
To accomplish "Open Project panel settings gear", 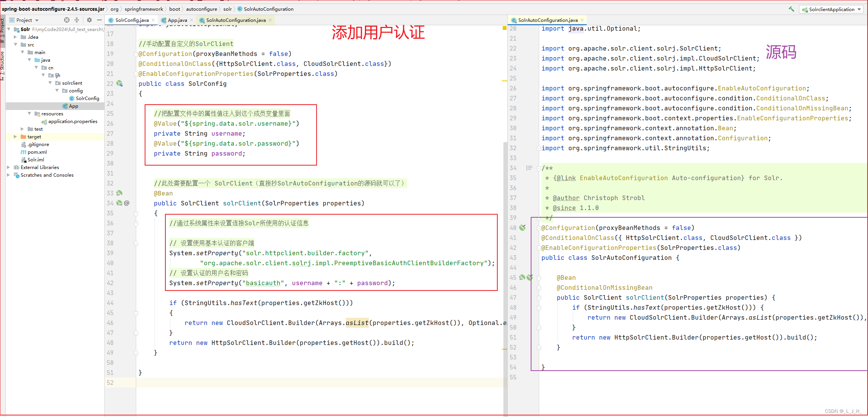I will coord(89,20).
